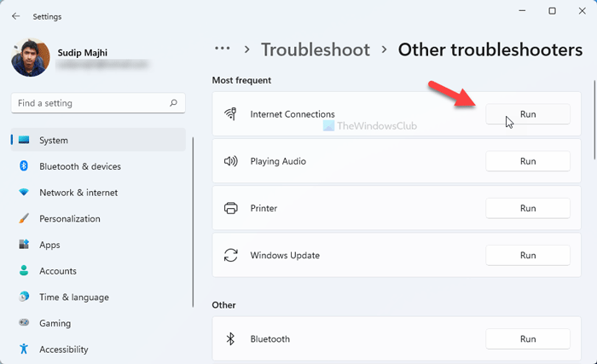Run the Bluetooth troubleshooter
This screenshot has height=364, width=597.
pyautogui.click(x=527, y=338)
